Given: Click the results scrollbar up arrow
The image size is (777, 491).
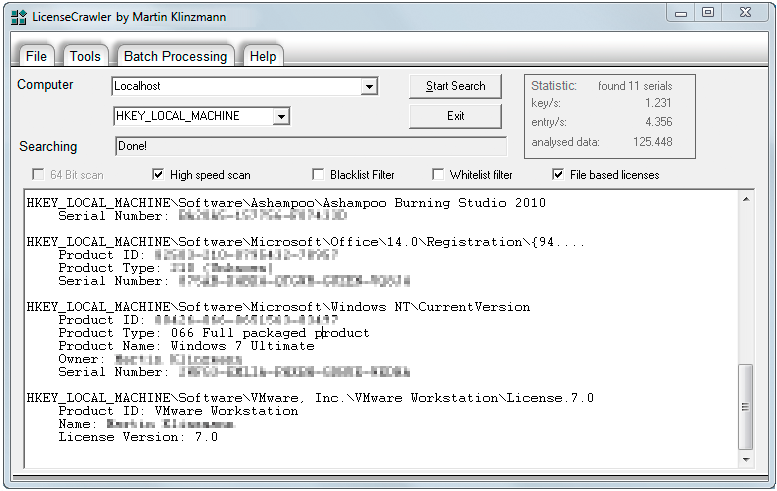Looking at the screenshot, I should coord(745,199).
